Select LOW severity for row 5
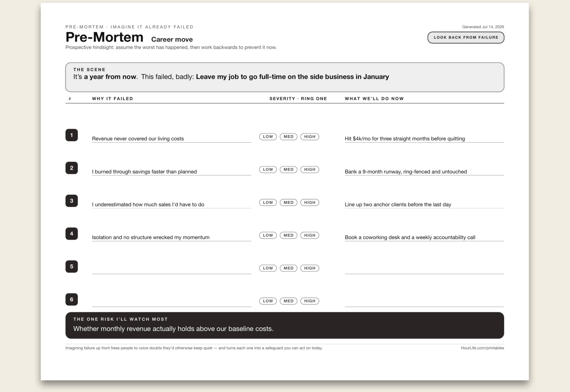 tap(268, 268)
